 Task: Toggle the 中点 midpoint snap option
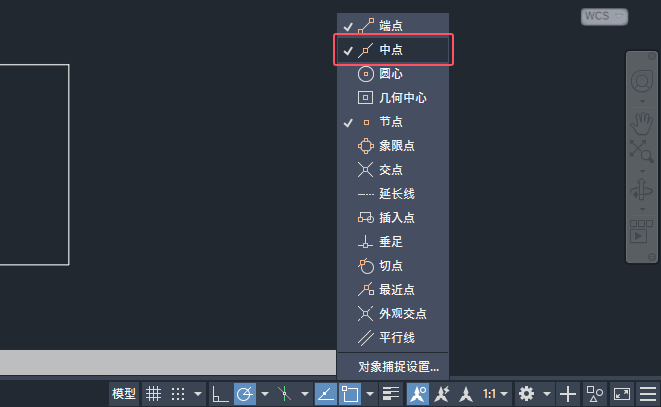tap(392, 50)
